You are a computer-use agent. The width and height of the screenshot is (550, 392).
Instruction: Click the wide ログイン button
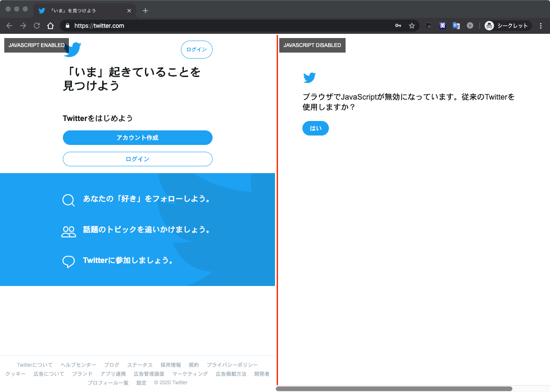(138, 159)
